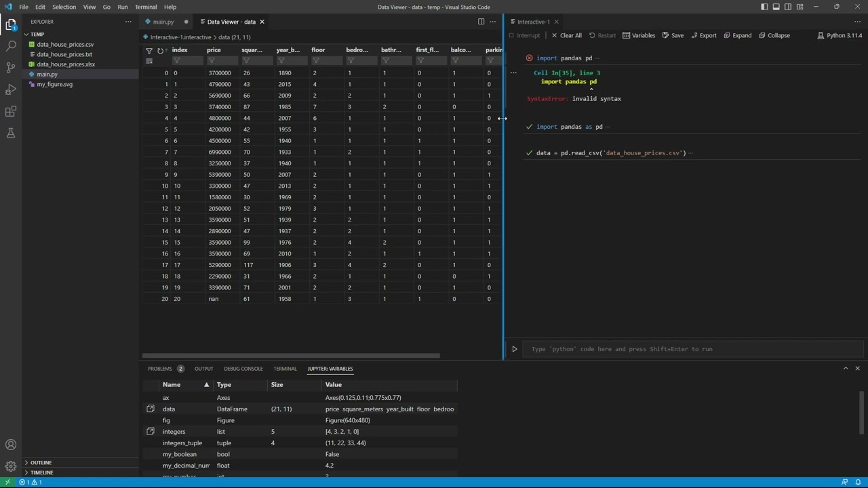Screen dimensions: 868x488
Task: Open the Accounts icon in activity bar
Action: [11, 445]
